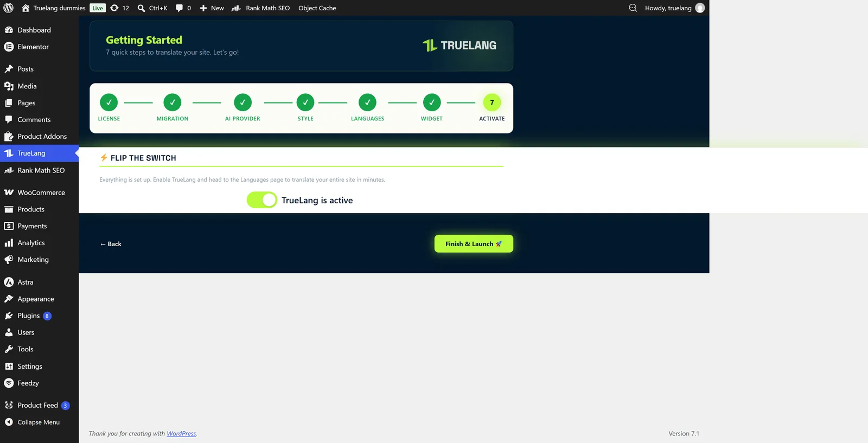Image resolution: width=868 pixels, height=443 pixels.
Task: Go to the AI Provider step
Action: [x=242, y=108]
